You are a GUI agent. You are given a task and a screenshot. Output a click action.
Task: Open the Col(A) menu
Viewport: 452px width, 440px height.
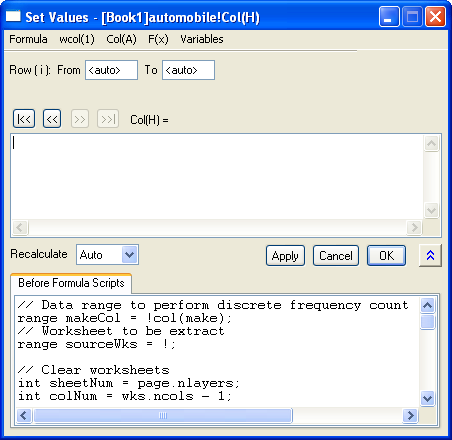point(121,39)
